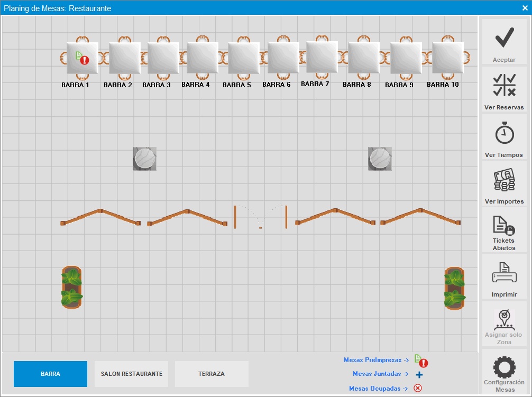Open Ver Reservas panel
Viewport: 532px width, 397px height.
tap(504, 86)
